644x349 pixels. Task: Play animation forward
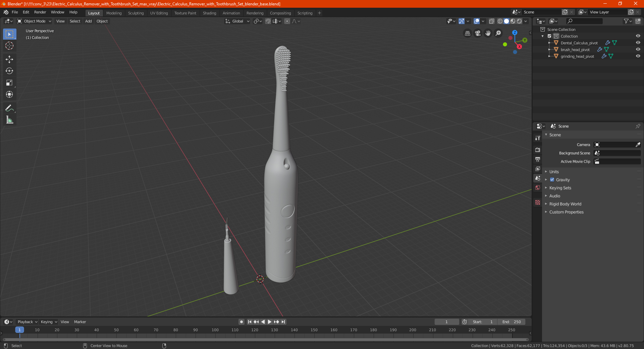[x=269, y=322]
